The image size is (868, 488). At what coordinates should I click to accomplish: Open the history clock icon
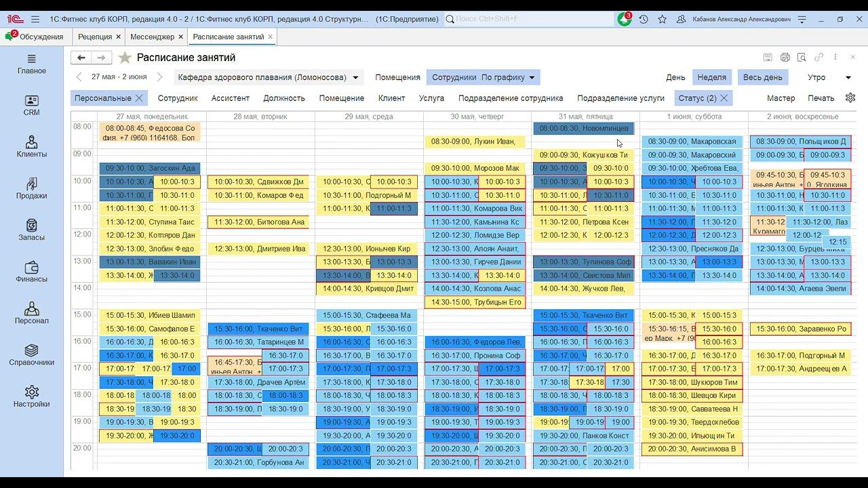644,20
